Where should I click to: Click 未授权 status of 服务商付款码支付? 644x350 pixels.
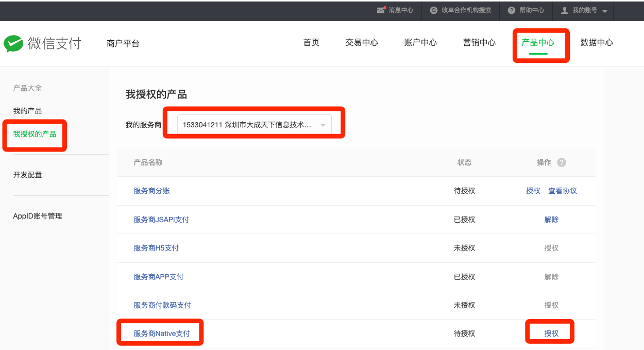464,305
